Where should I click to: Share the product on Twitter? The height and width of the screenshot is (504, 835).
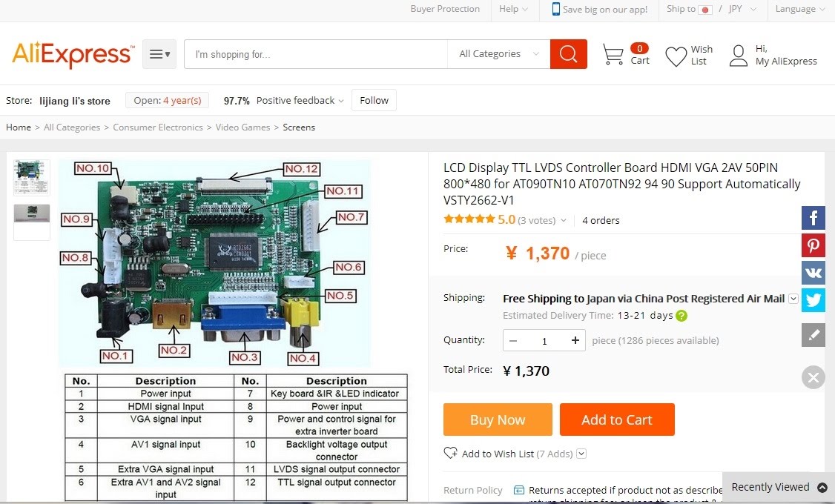[x=813, y=300]
